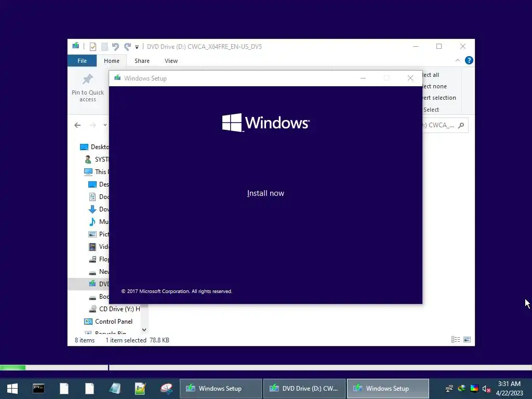The height and width of the screenshot is (399, 532).
Task: Open the File tab in Explorer
Action: point(82,61)
